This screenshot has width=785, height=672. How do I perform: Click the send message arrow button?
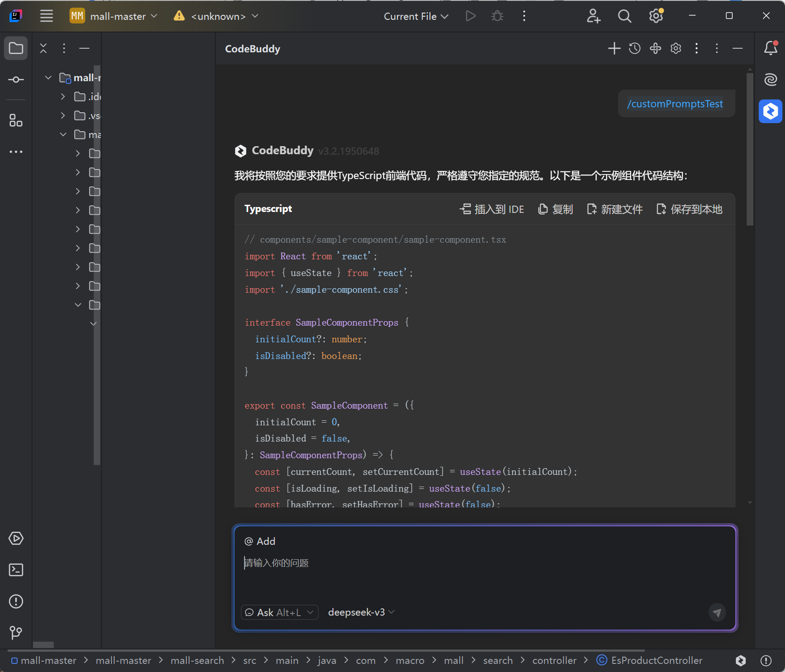717,612
